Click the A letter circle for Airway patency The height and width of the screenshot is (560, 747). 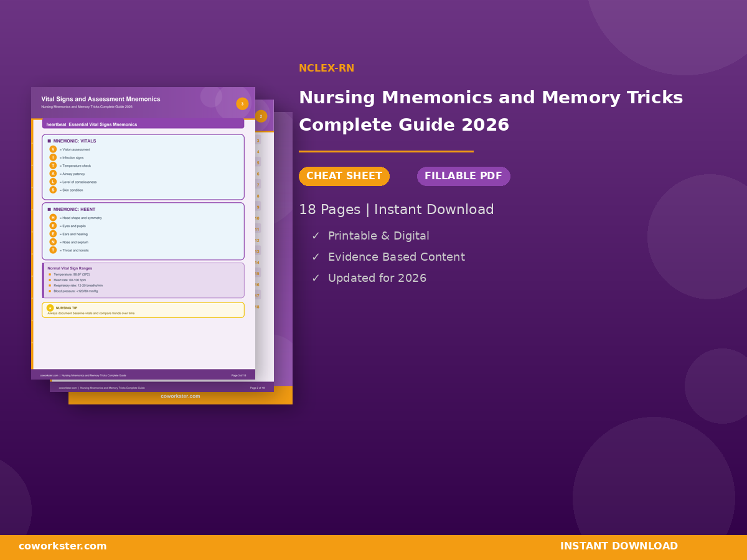pyautogui.click(x=53, y=174)
